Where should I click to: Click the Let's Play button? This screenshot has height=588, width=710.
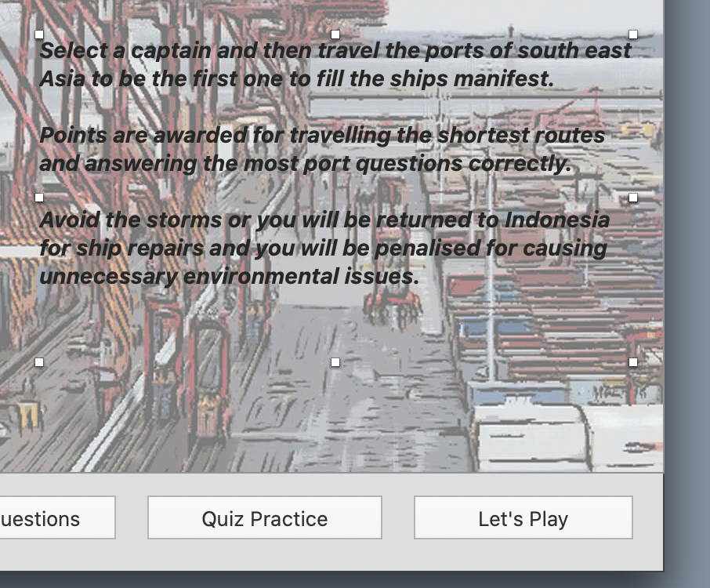point(523,517)
